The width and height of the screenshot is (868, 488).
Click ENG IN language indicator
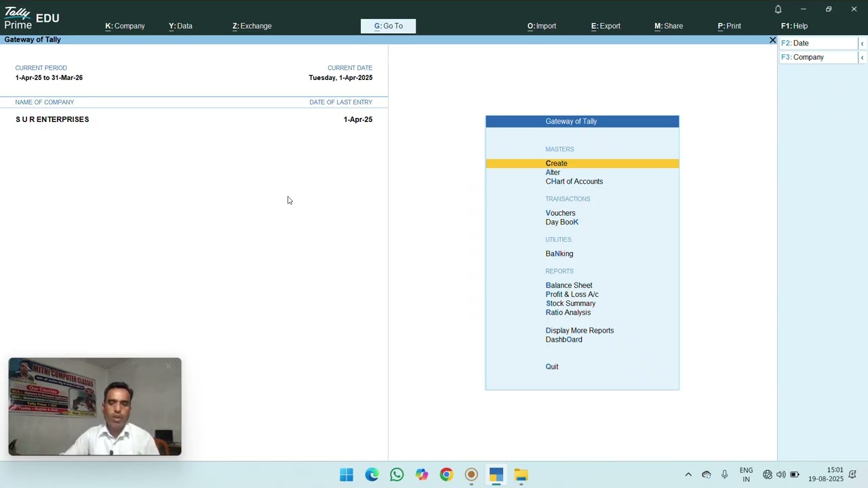coord(746,474)
